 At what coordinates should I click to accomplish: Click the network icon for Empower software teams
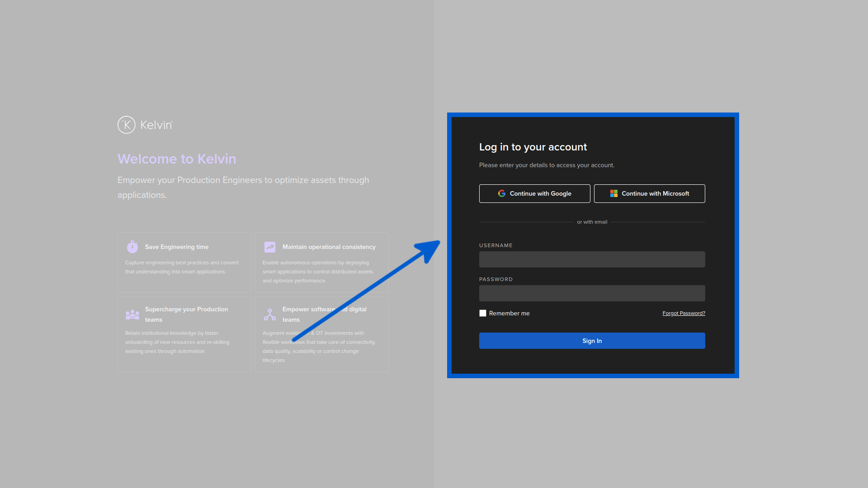269,314
